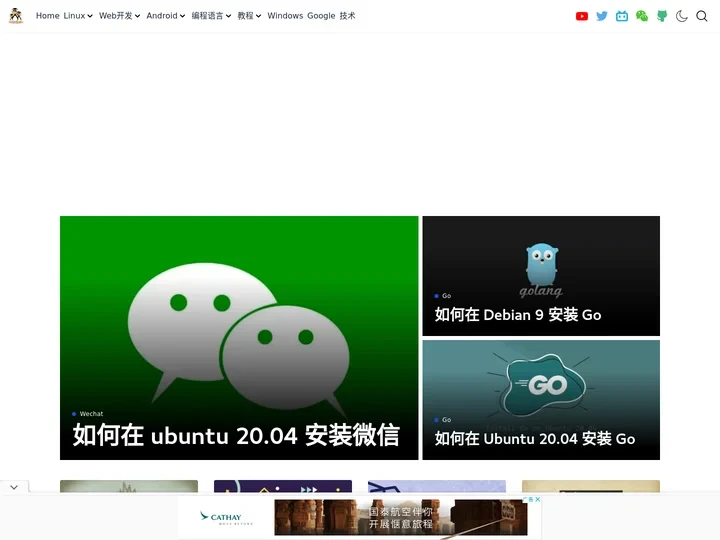This screenshot has width=720, height=540.
Task: Close the Cathay ad with the X
Action: 537,499
